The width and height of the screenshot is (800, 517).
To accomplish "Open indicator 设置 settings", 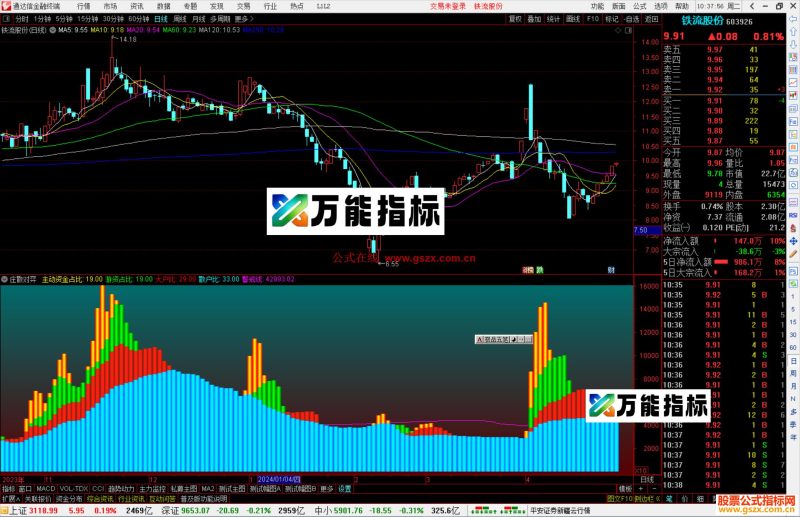I will point(345,488).
